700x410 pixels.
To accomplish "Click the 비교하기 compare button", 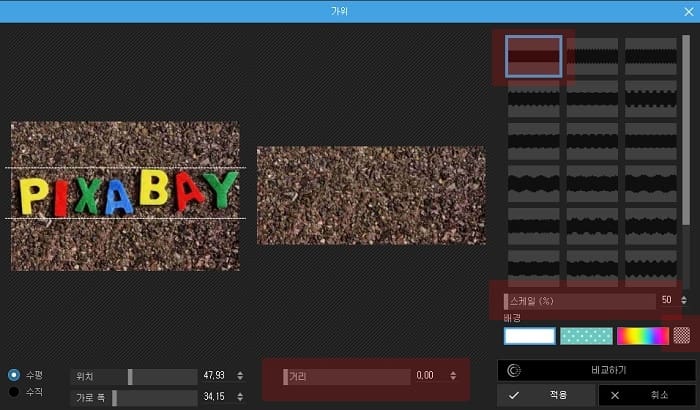I will pos(596,370).
